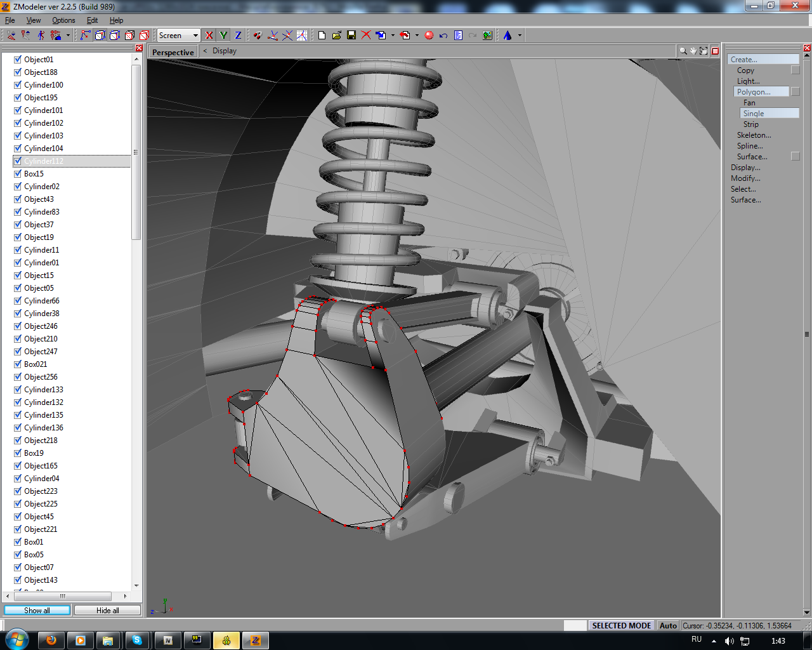The height and width of the screenshot is (650, 812).
Task: Toggle the Cylinder102 checkbox
Action: (x=18, y=123)
